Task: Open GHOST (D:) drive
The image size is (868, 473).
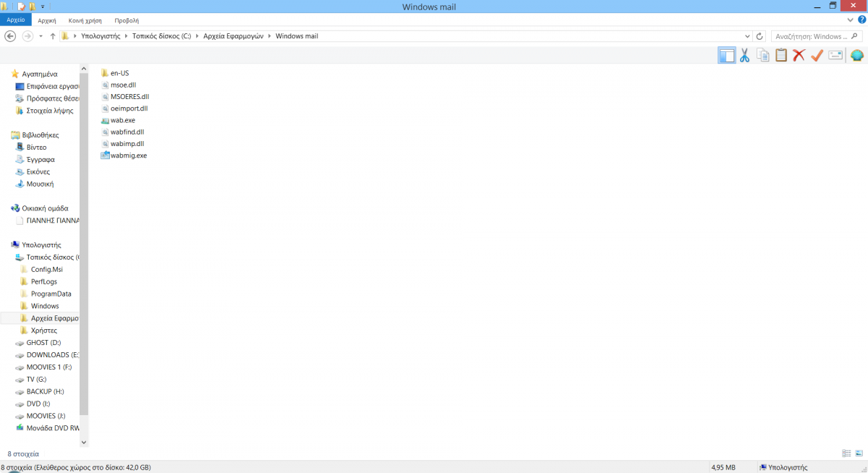Action: coord(38,343)
